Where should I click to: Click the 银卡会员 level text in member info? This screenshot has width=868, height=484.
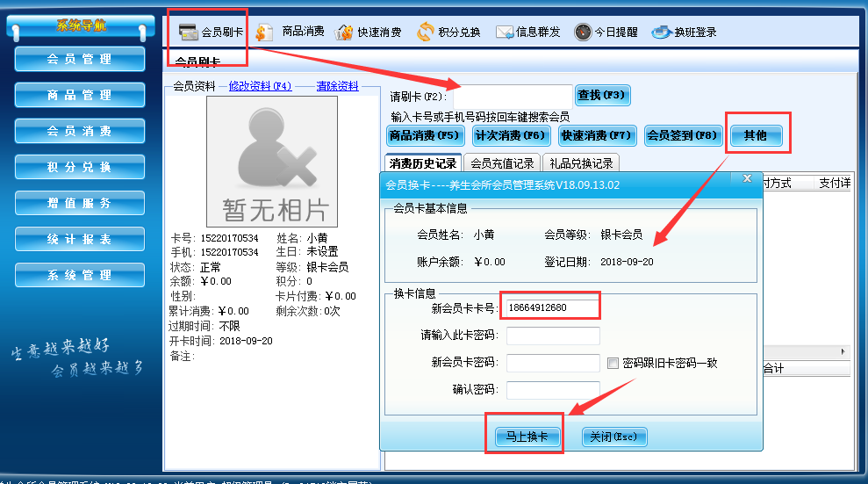[327, 267]
